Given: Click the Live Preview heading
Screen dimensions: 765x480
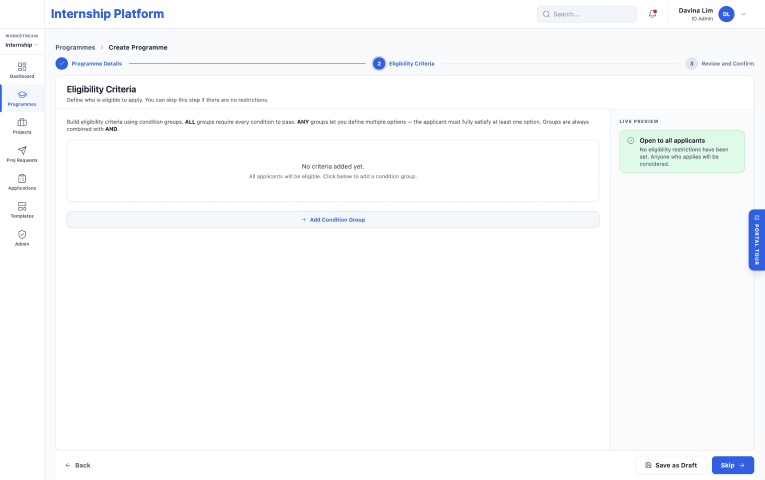Looking at the screenshot, I should pyautogui.click(x=639, y=121).
